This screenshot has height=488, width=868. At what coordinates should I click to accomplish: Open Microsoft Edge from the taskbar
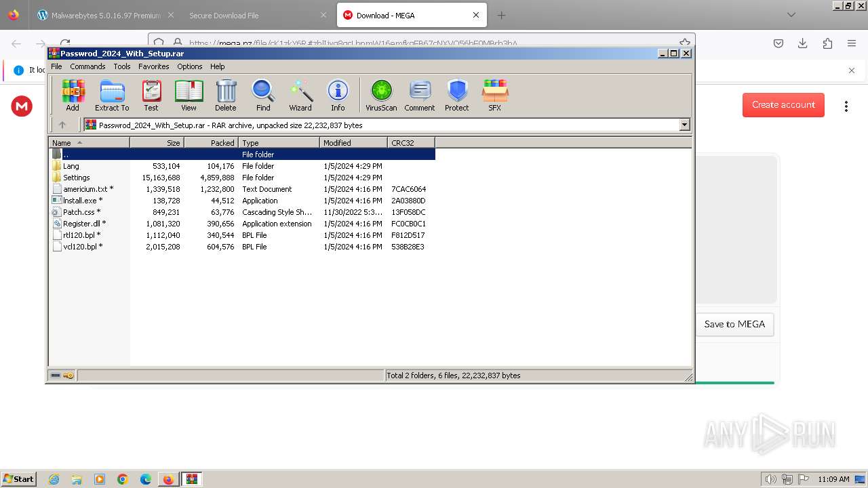click(146, 479)
